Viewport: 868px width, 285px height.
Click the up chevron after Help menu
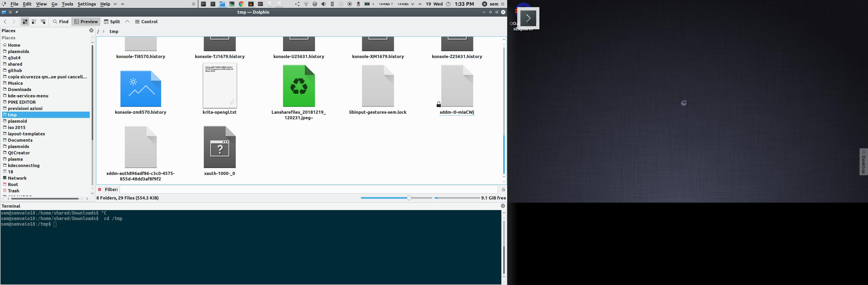tap(123, 4)
